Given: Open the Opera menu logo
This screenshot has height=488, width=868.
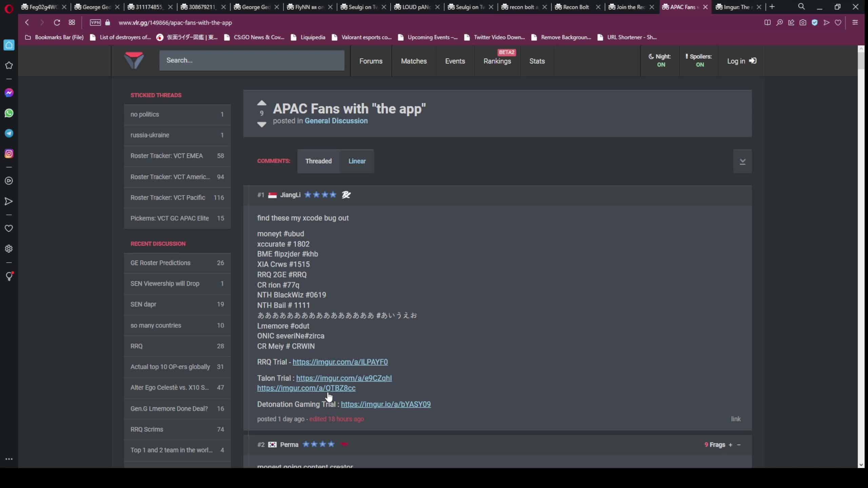Looking at the screenshot, I should click(x=9, y=8).
